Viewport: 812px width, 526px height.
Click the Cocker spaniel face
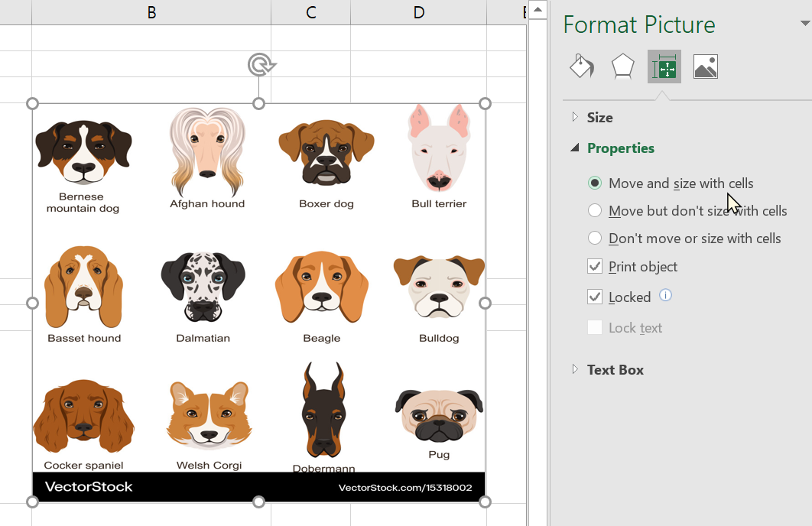(83, 416)
